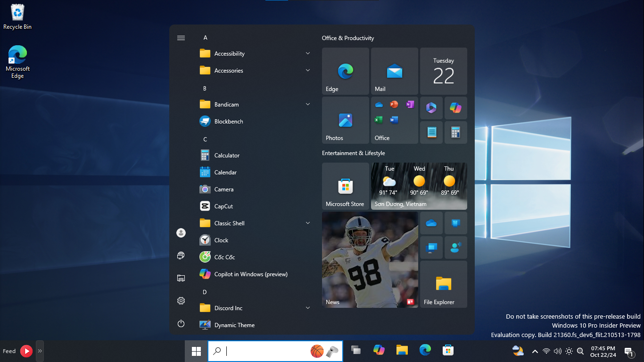Expand the Feed bar double-chevron
Image resolution: width=644 pixels, height=362 pixels.
40,351
